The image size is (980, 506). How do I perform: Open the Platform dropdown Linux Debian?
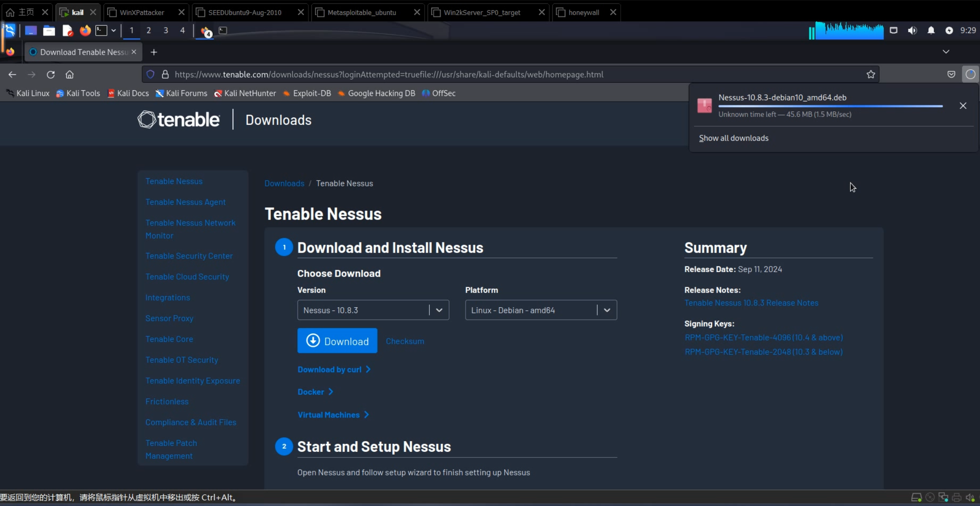click(541, 310)
